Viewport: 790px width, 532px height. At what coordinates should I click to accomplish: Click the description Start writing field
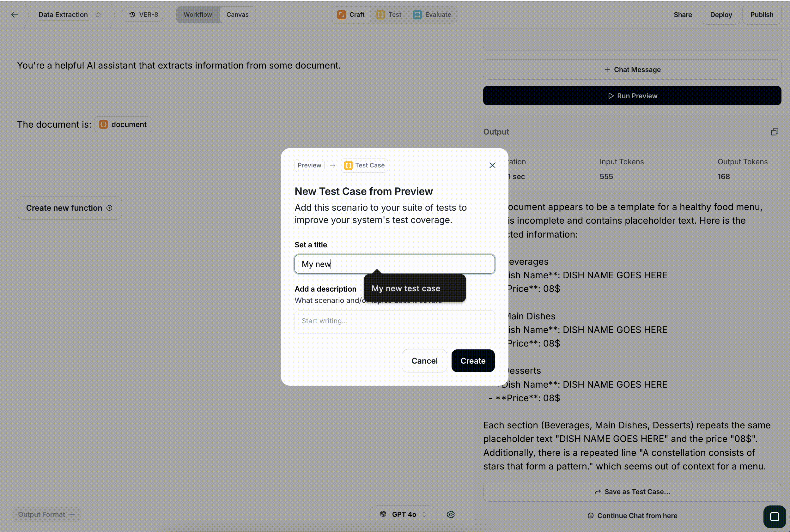[x=394, y=321]
